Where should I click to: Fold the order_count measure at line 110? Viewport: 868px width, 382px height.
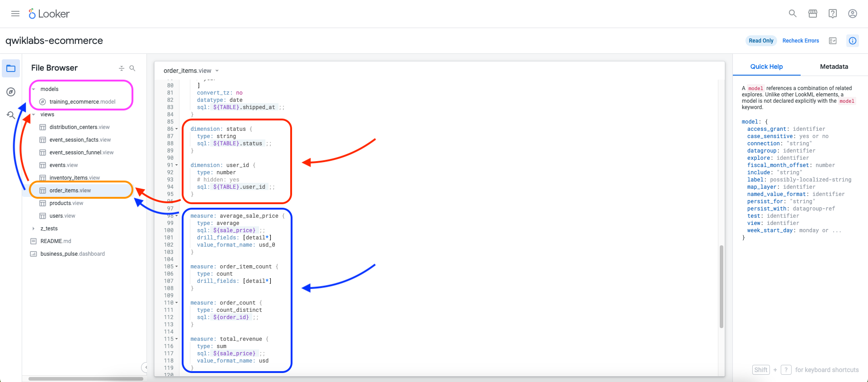[x=177, y=303]
